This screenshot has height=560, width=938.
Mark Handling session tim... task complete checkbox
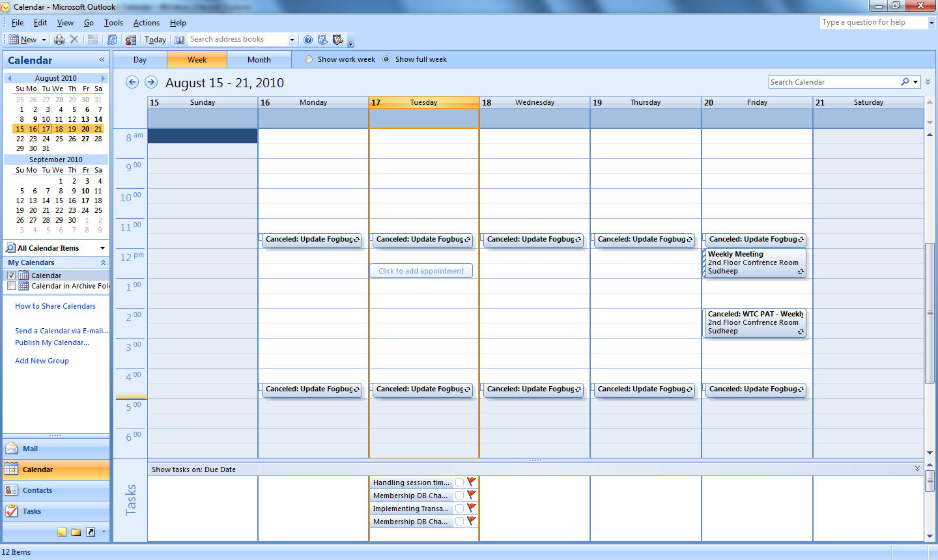tap(459, 483)
